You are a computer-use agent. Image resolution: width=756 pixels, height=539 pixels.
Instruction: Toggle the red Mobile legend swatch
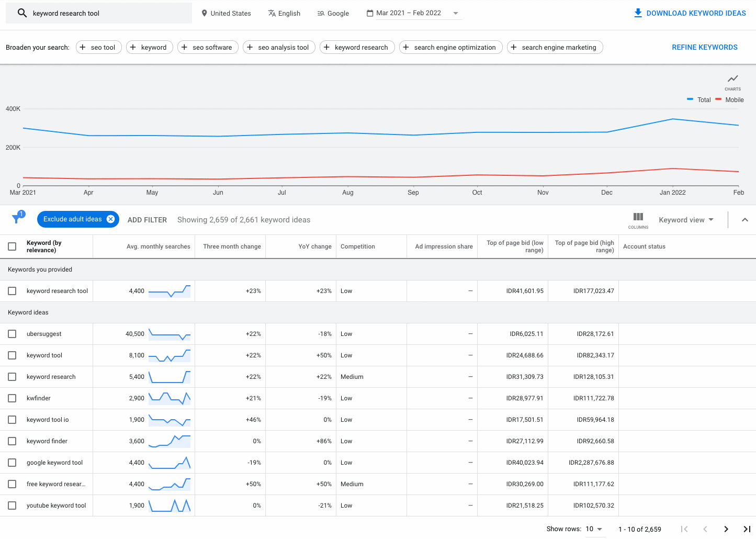pyautogui.click(x=718, y=99)
